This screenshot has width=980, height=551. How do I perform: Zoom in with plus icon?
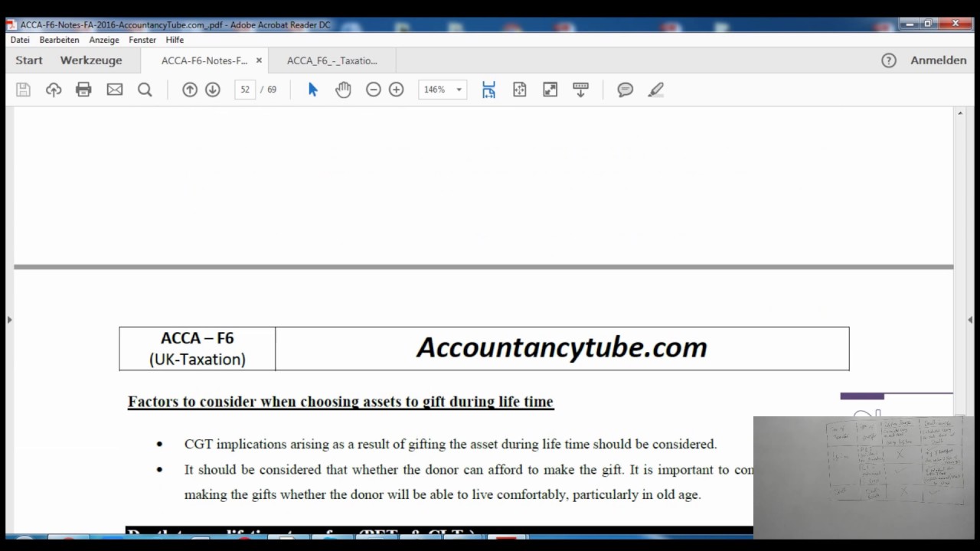click(396, 90)
